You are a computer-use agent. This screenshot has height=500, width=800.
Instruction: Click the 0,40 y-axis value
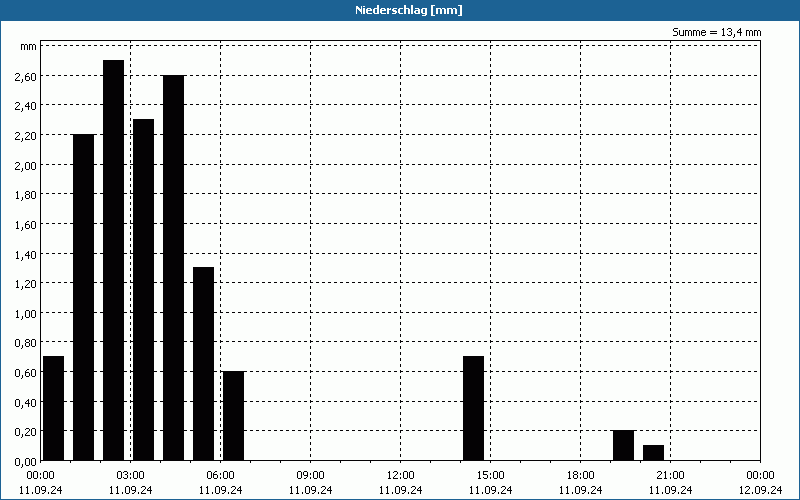click(x=26, y=402)
